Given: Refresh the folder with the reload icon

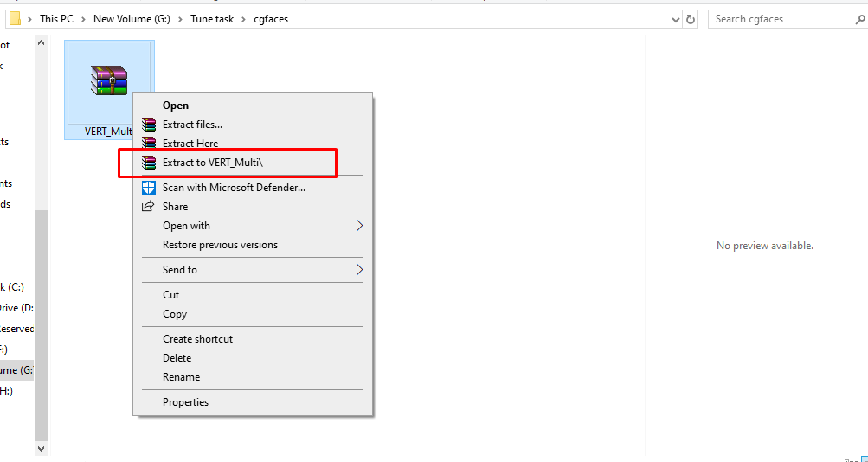Looking at the screenshot, I should coord(691,19).
